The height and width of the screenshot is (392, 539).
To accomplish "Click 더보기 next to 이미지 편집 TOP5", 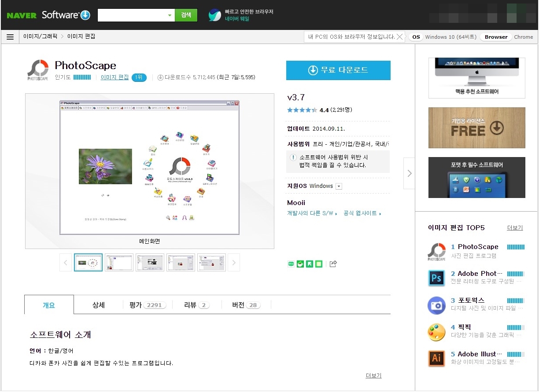I will pyautogui.click(x=515, y=228).
